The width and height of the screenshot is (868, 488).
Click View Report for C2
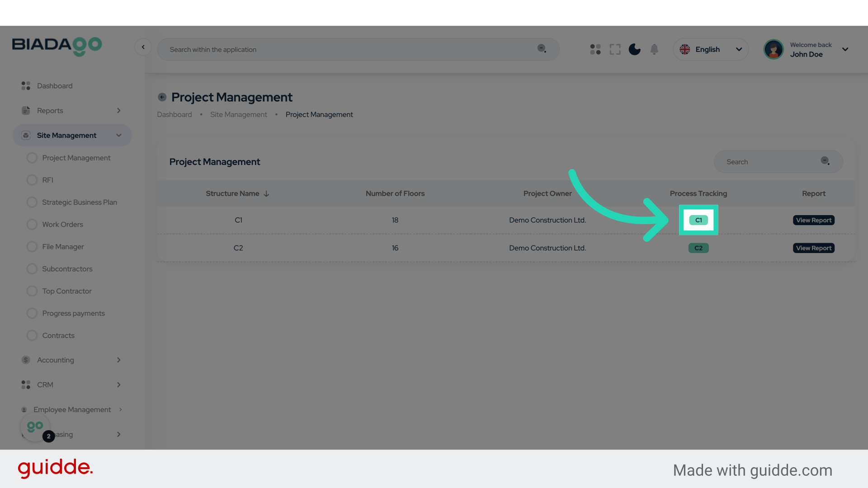[813, 248]
